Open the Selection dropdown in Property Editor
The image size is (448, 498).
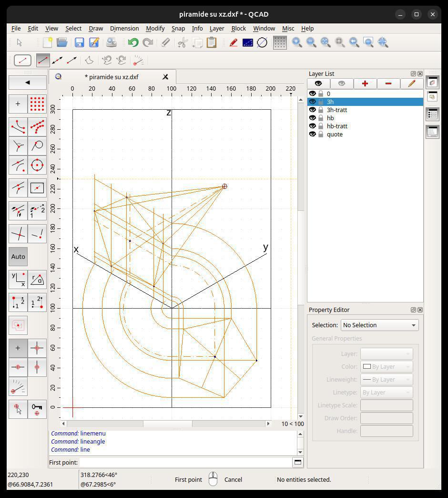(x=379, y=325)
